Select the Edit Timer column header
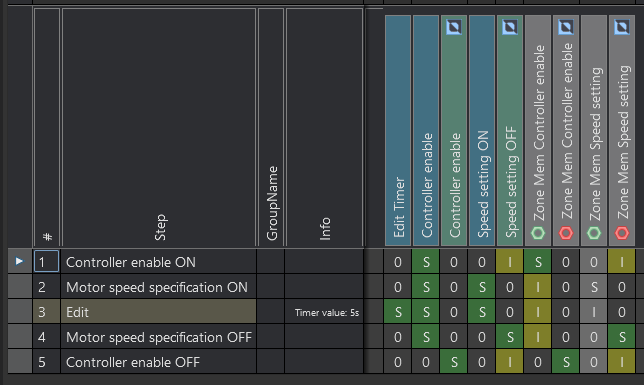 tap(398, 131)
